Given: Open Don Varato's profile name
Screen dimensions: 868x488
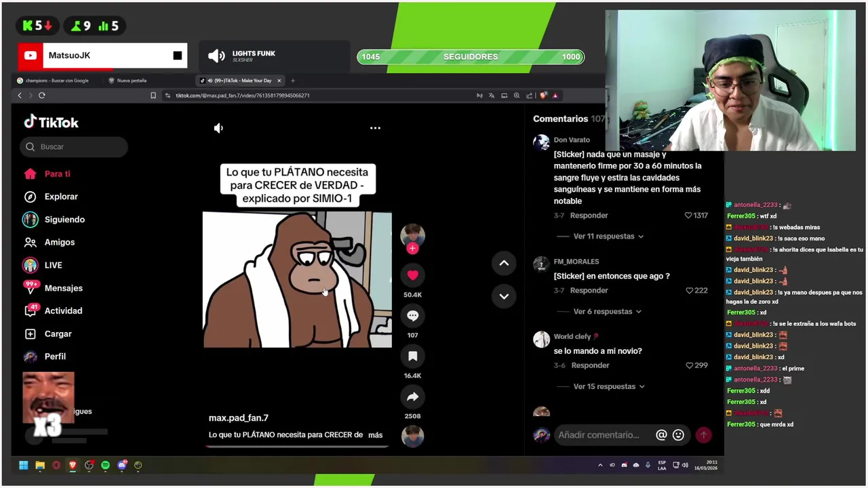Looking at the screenshot, I should (572, 140).
